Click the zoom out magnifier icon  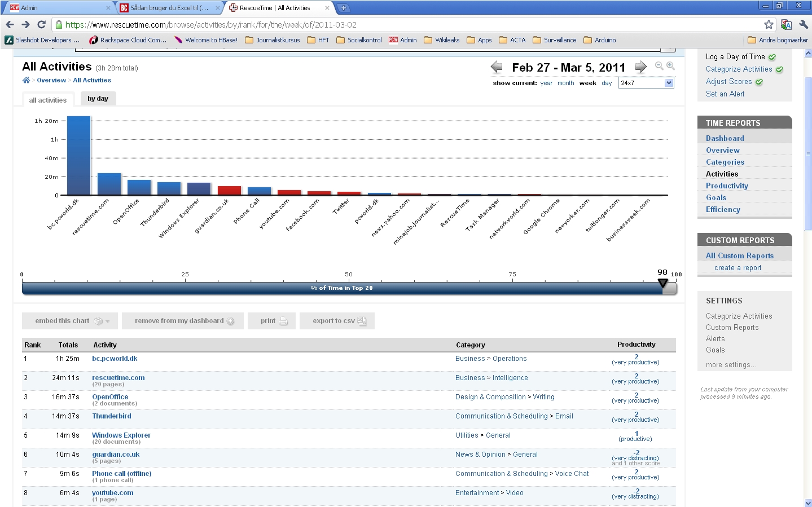pyautogui.click(x=659, y=66)
